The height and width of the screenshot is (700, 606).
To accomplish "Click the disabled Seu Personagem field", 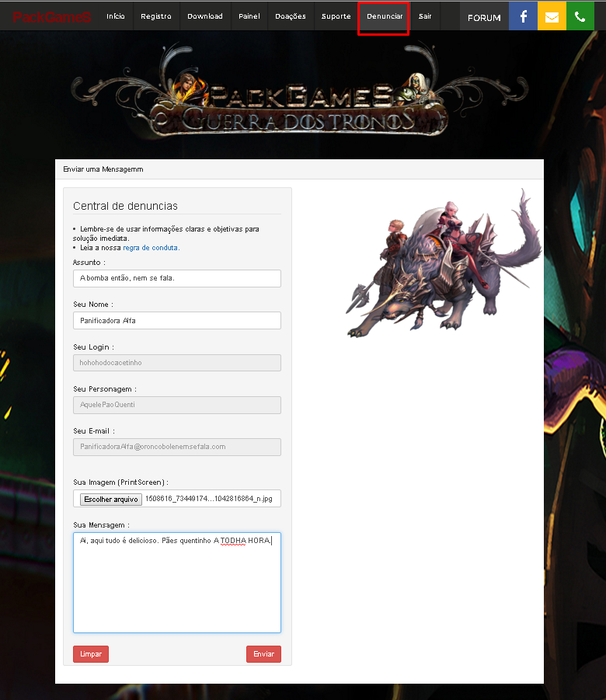I will [177, 405].
